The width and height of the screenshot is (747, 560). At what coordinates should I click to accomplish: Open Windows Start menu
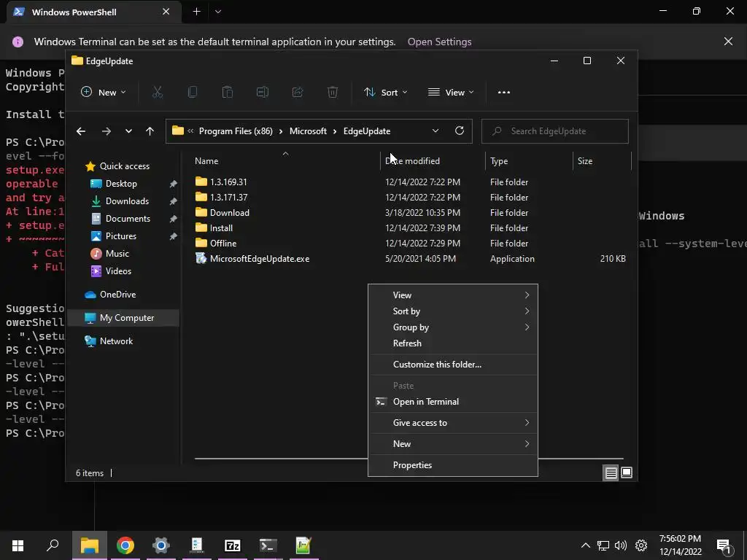(x=18, y=545)
